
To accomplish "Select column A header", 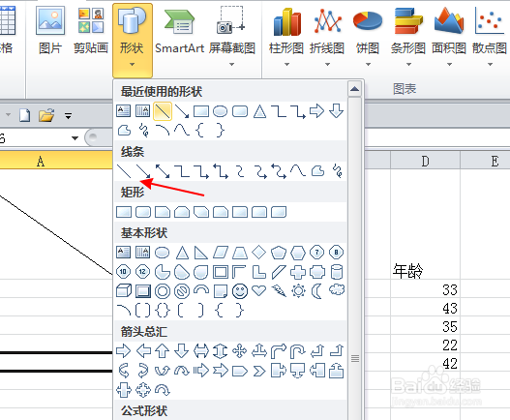I will 56,161.
